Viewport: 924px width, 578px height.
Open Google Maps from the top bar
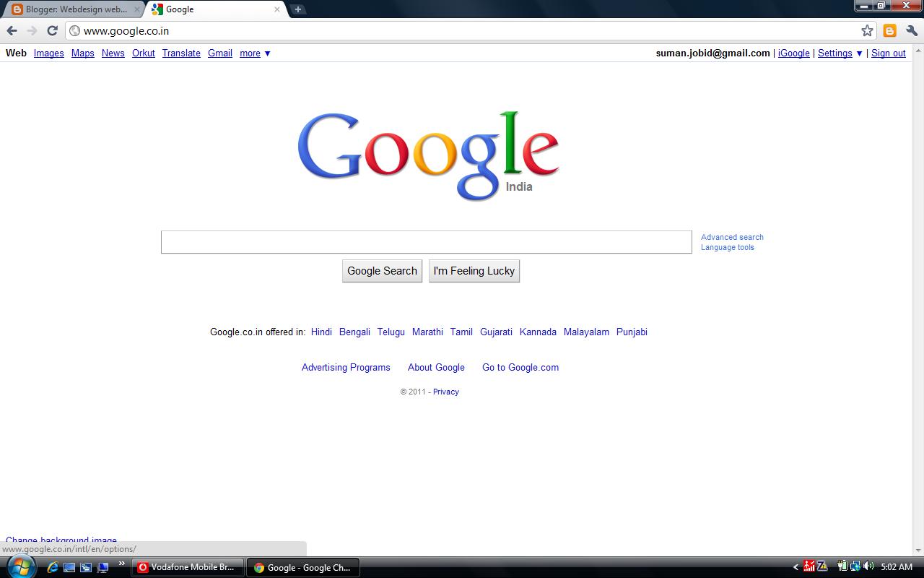[82, 53]
